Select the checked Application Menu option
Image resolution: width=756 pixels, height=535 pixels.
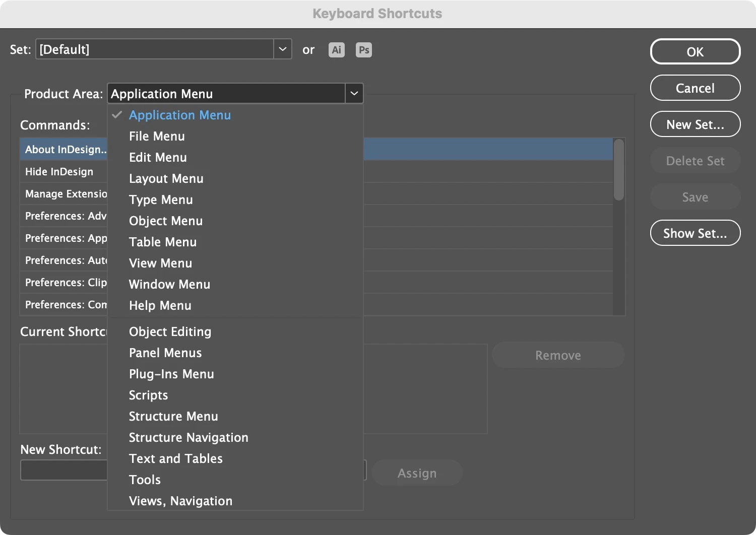235,115
